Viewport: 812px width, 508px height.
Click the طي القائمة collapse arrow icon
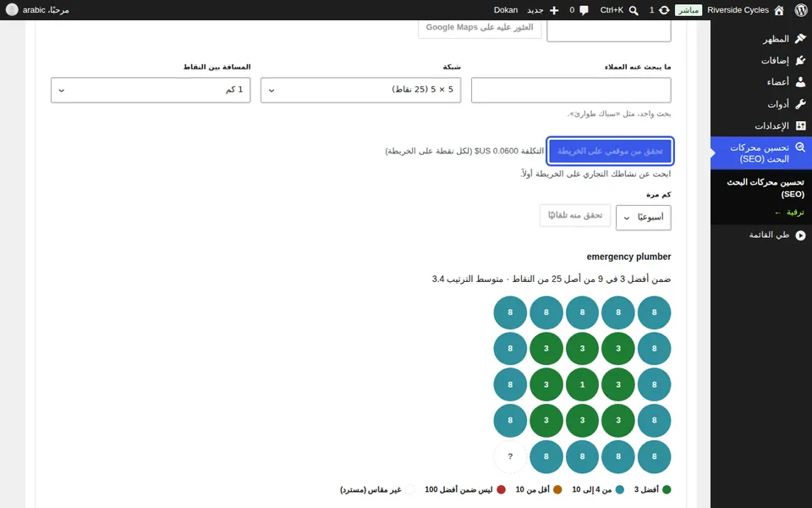click(x=801, y=235)
